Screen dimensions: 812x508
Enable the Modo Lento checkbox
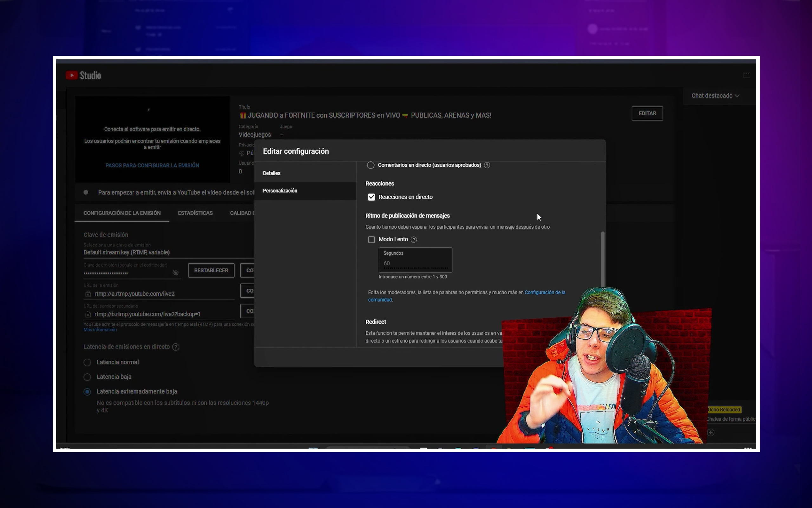tap(371, 239)
